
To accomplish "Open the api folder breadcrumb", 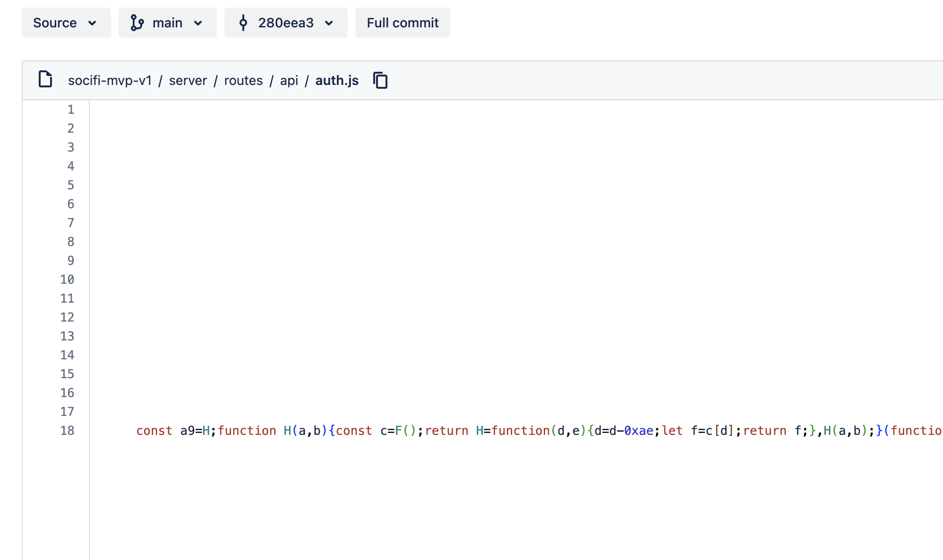I will click(x=289, y=80).
